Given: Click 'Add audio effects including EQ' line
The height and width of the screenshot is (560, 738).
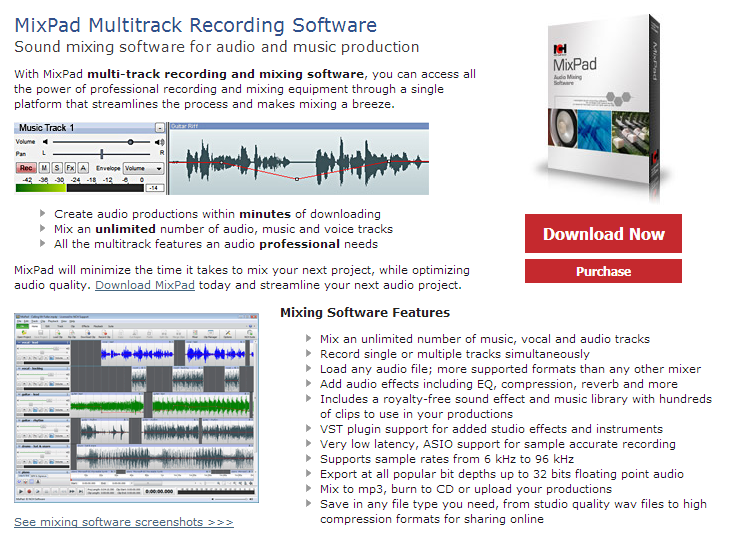Looking at the screenshot, I should pyautogui.click(x=499, y=384).
